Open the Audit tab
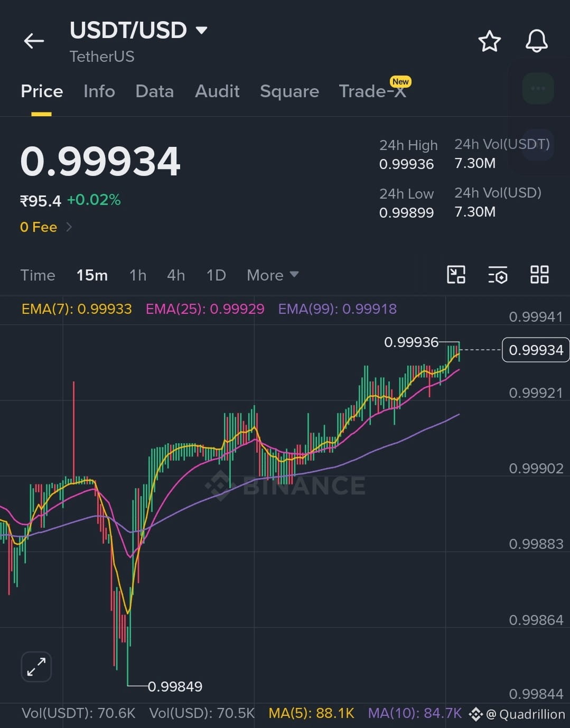This screenshot has height=728, width=570. point(217,91)
